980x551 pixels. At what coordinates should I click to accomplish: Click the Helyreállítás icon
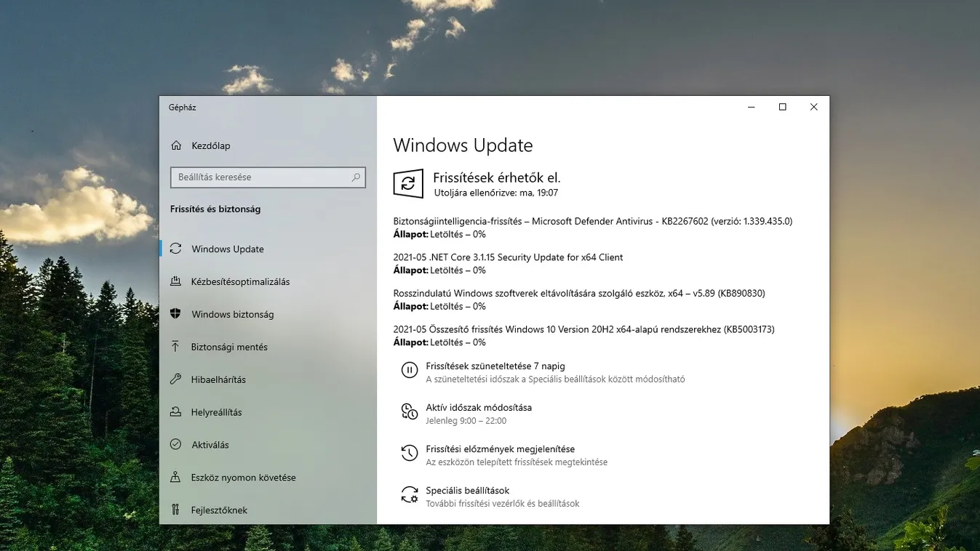pos(175,412)
